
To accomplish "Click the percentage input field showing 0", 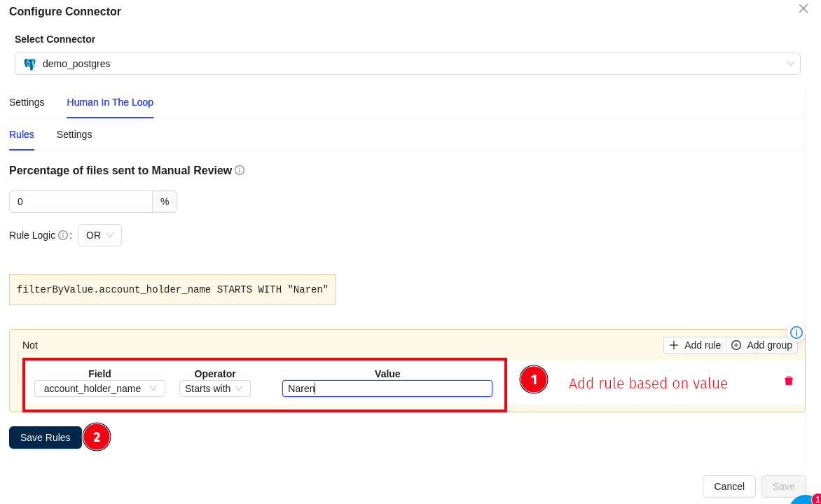I will pos(81,202).
